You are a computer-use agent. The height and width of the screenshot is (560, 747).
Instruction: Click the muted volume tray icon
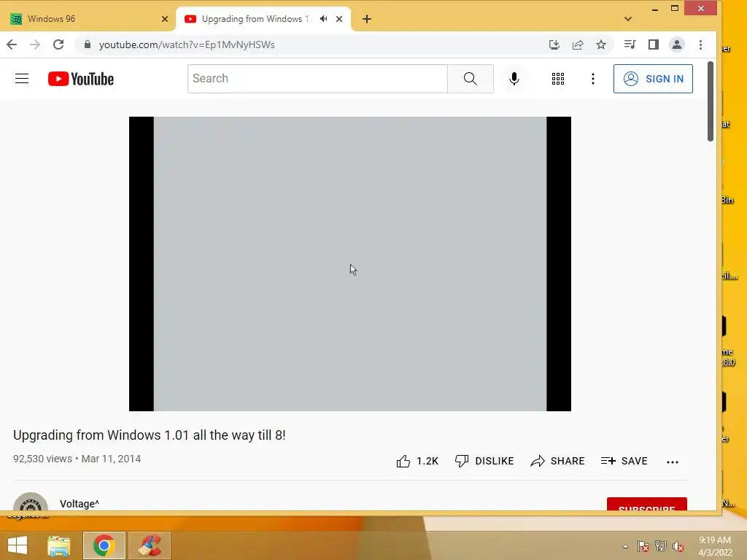tap(678, 546)
